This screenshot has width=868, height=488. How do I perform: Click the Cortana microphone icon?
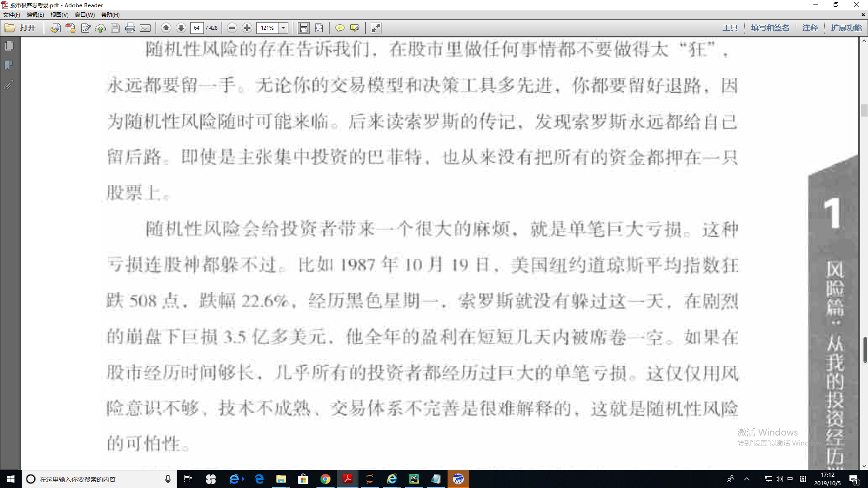pos(168,479)
